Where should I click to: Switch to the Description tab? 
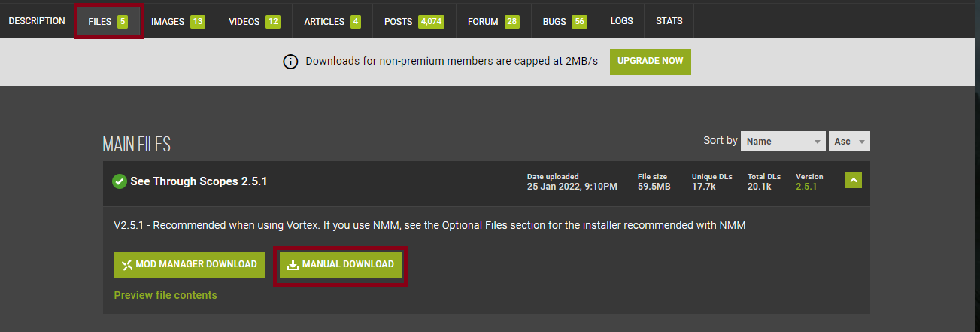(x=37, y=21)
